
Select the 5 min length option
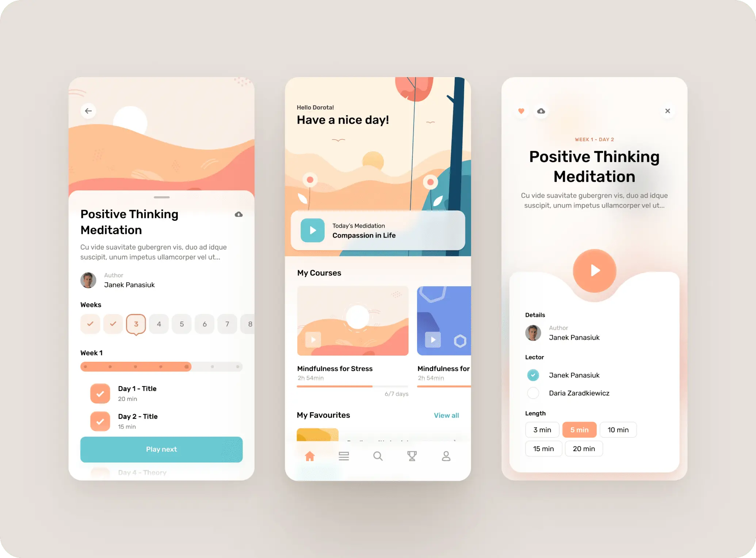[579, 430]
